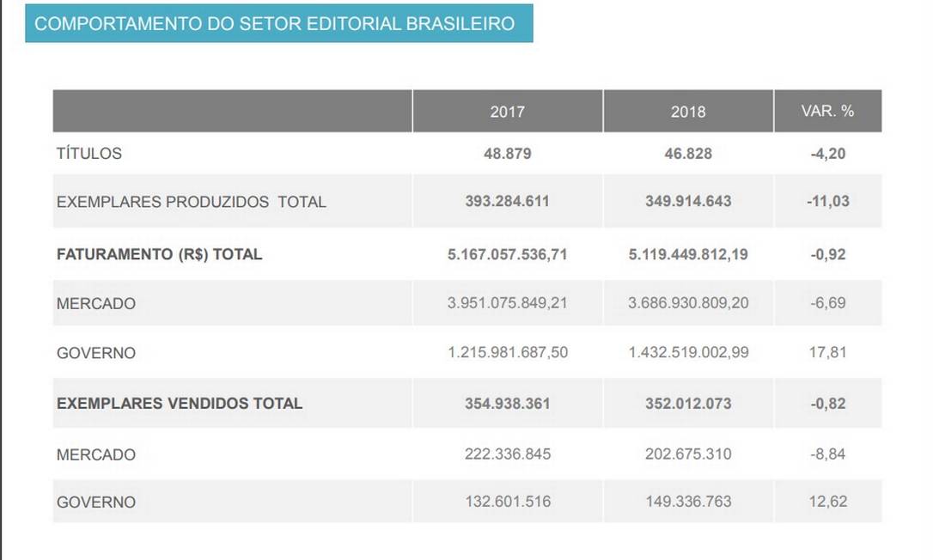Select the 149.336.763 government copies cell
Image resolution: width=933 pixels, height=560 pixels.
(x=687, y=502)
